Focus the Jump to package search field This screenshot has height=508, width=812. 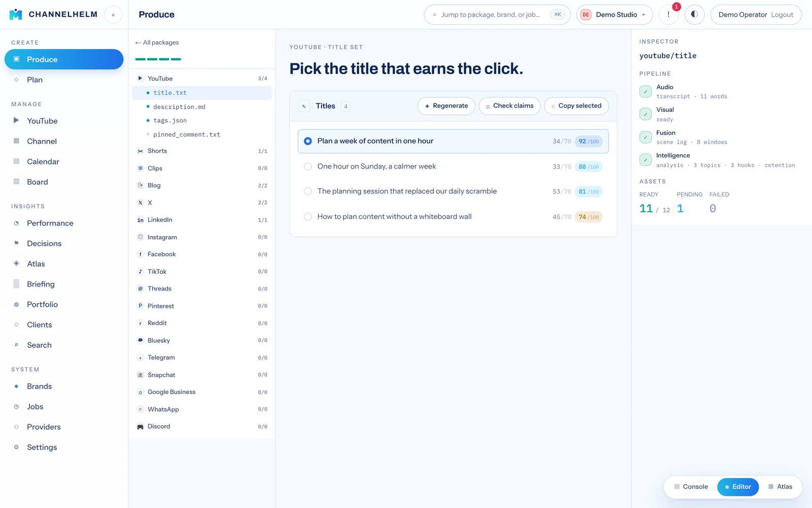[497, 15]
